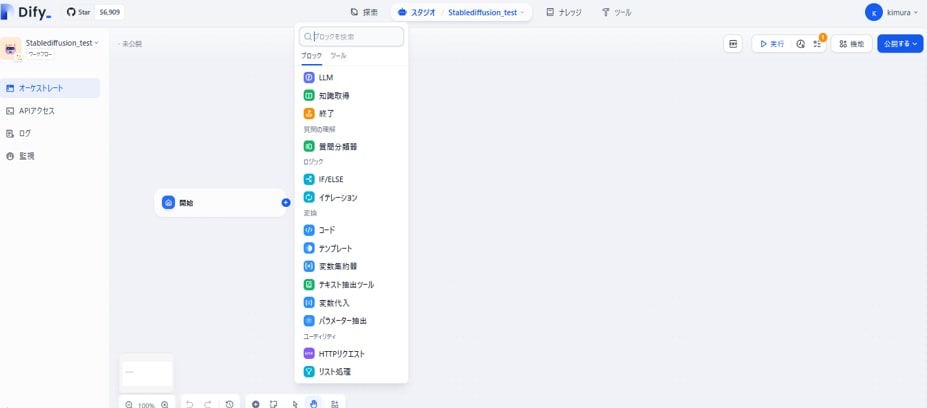The width and height of the screenshot is (927, 408).
Task: Click the パラメーター抽出 block icon
Action: (309, 320)
